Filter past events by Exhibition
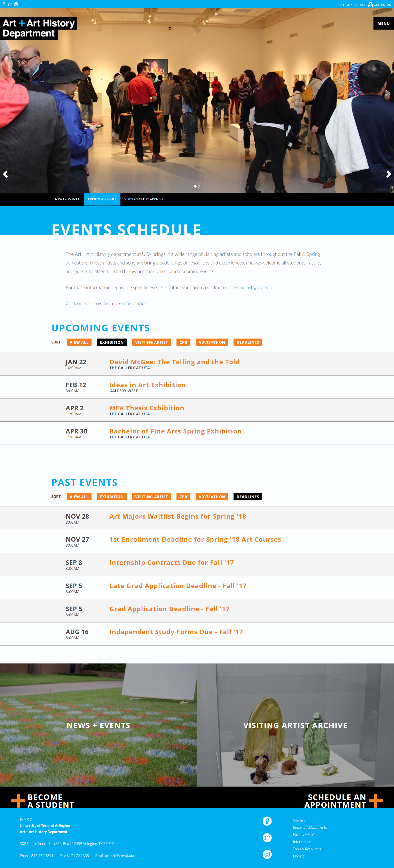The image size is (394, 868). [111, 497]
